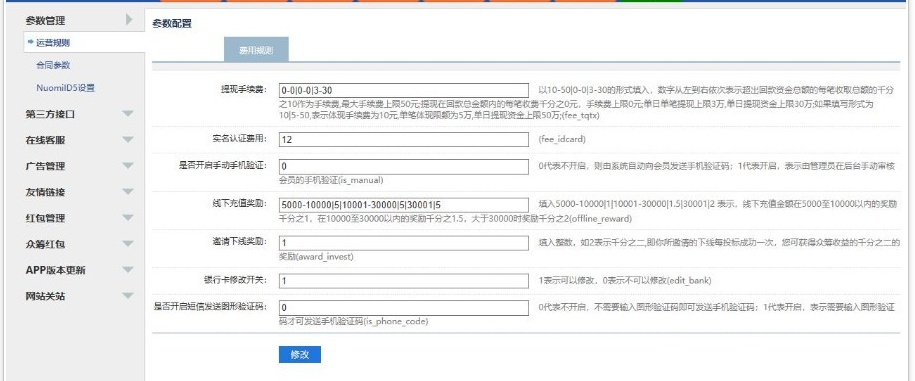
Task: Click the 实名认证费用 field label
Action: [x=239, y=138]
